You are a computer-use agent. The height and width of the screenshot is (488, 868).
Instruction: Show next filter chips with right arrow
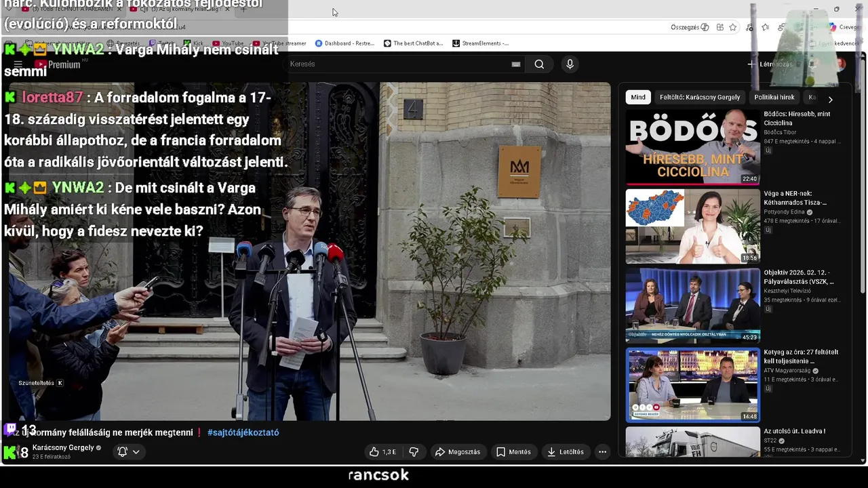(x=830, y=100)
